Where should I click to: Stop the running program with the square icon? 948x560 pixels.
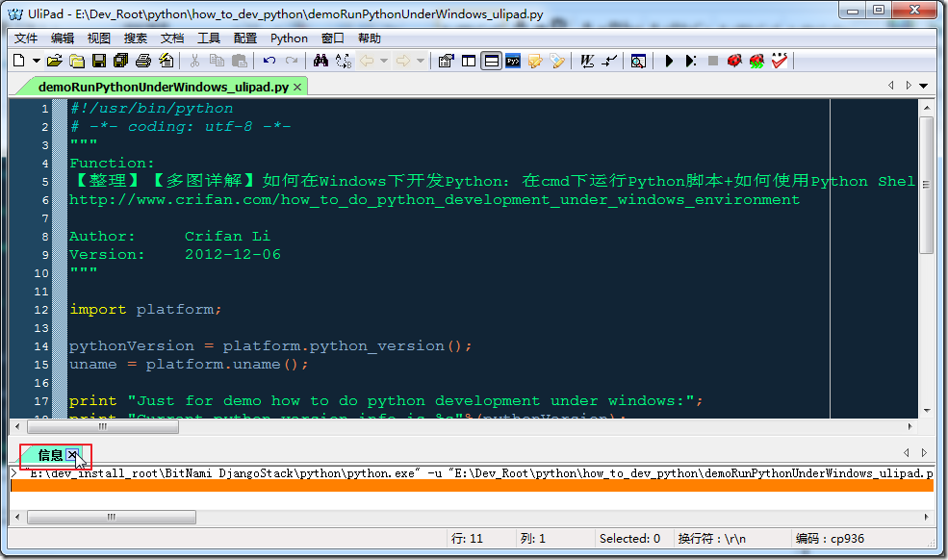pos(713,61)
